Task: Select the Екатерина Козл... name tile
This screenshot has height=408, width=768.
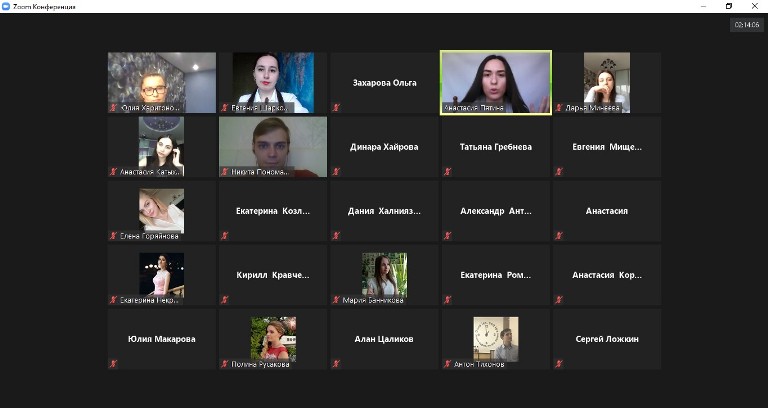Action: pos(273,211)
